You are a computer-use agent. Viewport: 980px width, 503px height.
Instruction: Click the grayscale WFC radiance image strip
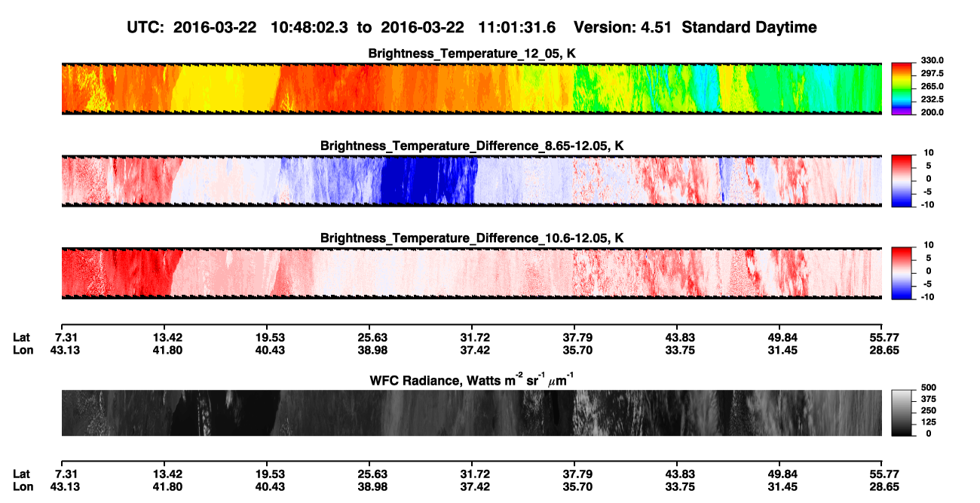(x=471, y=413)
